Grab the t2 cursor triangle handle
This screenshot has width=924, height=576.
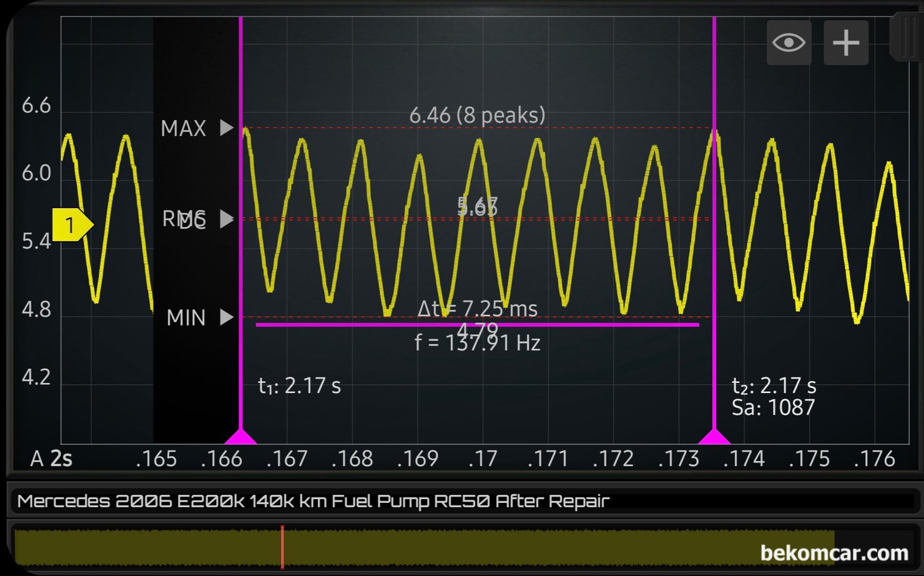(x=714, y=437)
